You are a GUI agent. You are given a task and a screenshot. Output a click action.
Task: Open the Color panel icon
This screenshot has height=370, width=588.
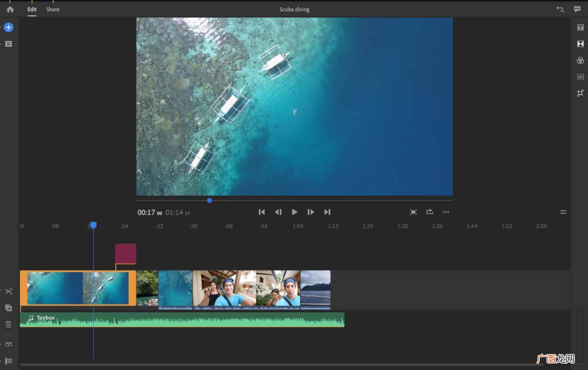[581, 60]
